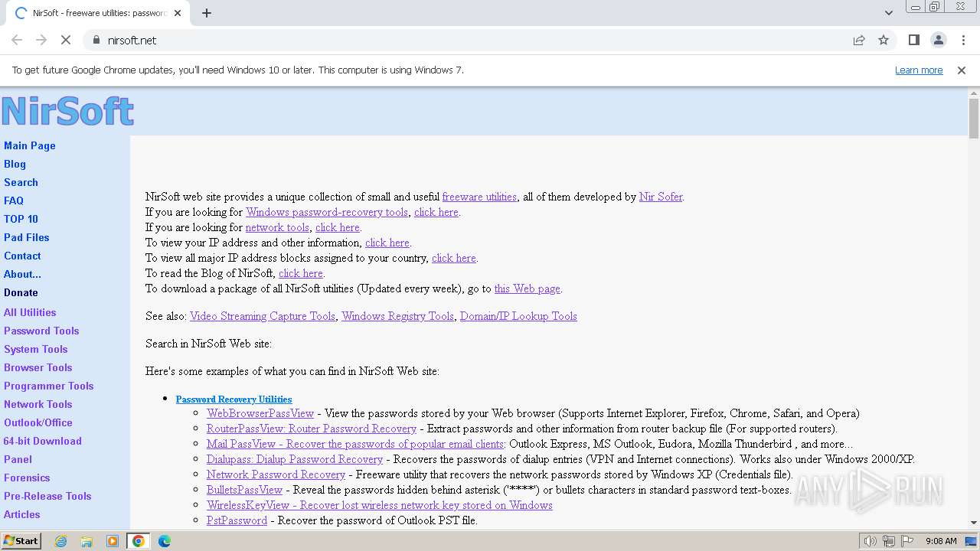980x551 pixels.
Task: Open Password Recovery Utilities heading link
Action: 234,399
